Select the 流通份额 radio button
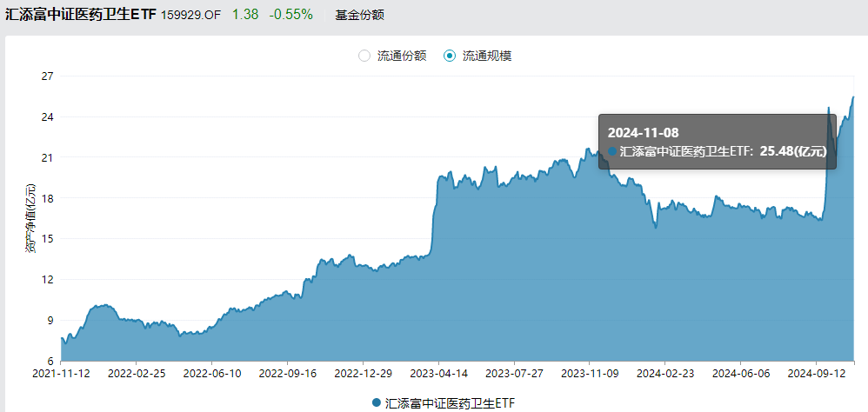Screen dimensions: 868x412 click(x=364, y=56)
